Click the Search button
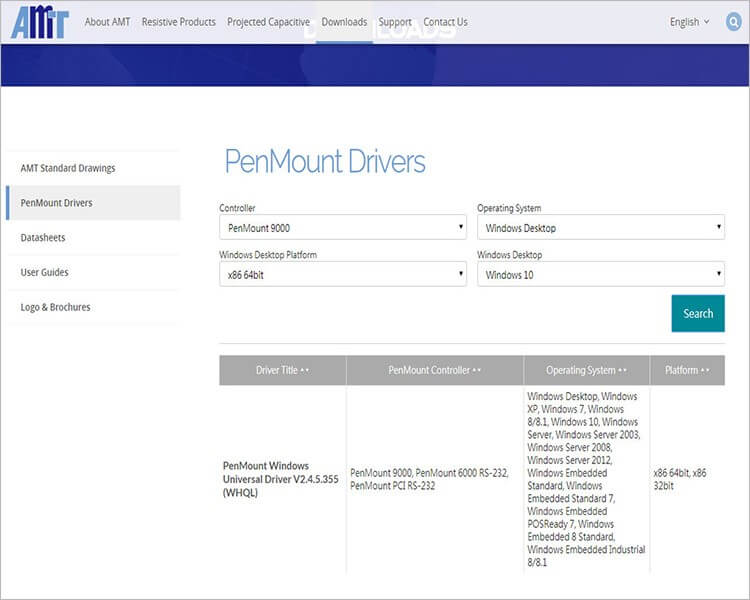 (x=698, y=313)
